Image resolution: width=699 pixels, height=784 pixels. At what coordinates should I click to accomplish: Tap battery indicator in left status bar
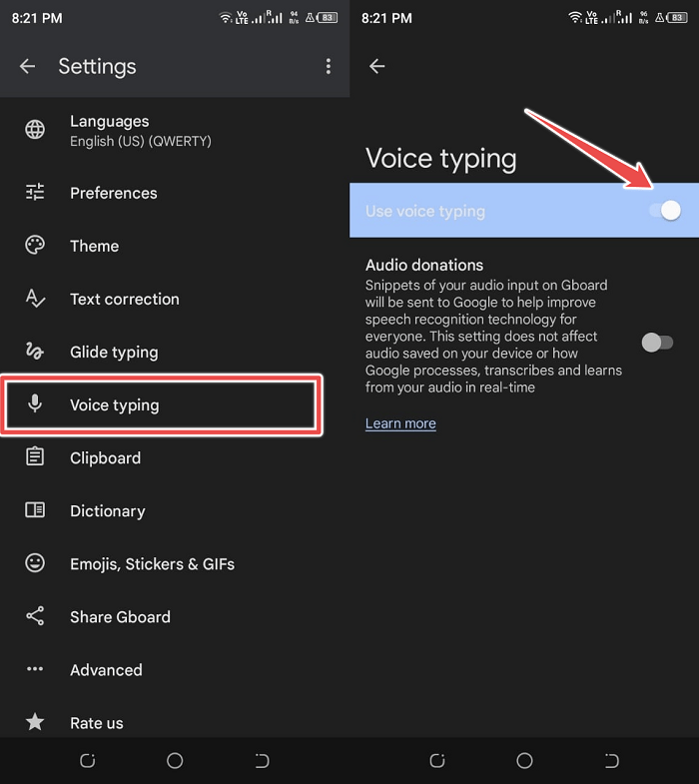coord(327,18)
